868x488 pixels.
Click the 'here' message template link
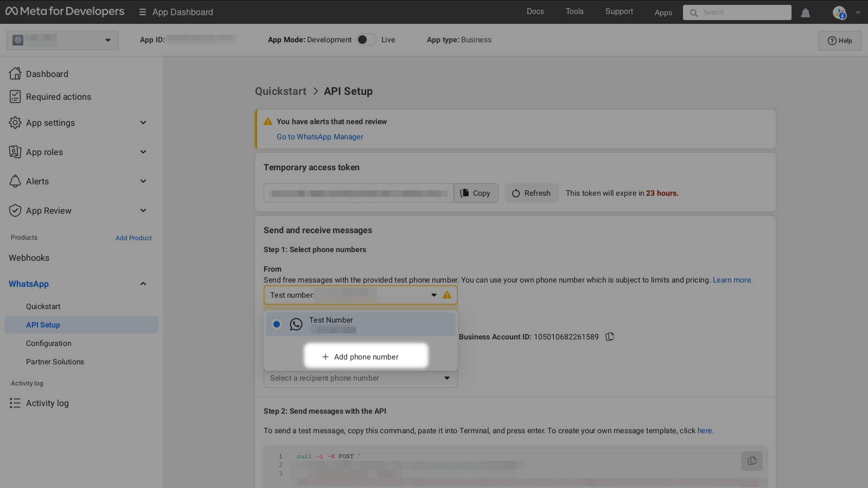coord(705,431)
